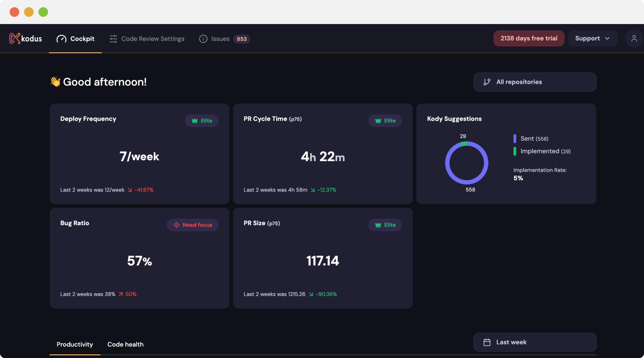Click the Kodus logo

[x=26, y=38]
